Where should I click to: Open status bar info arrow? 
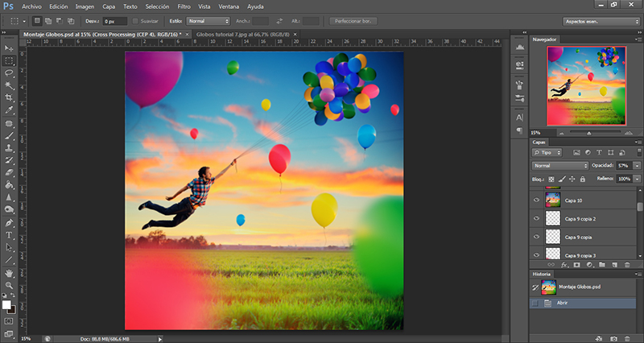160,339
